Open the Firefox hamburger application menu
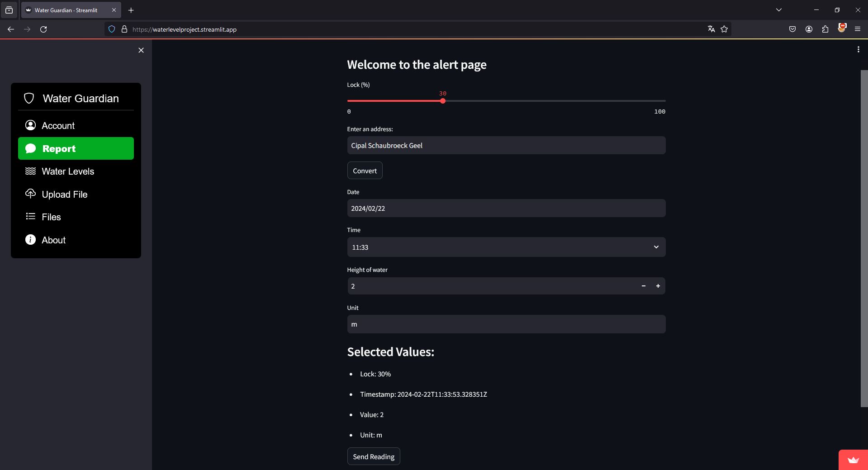 [857, 29]
